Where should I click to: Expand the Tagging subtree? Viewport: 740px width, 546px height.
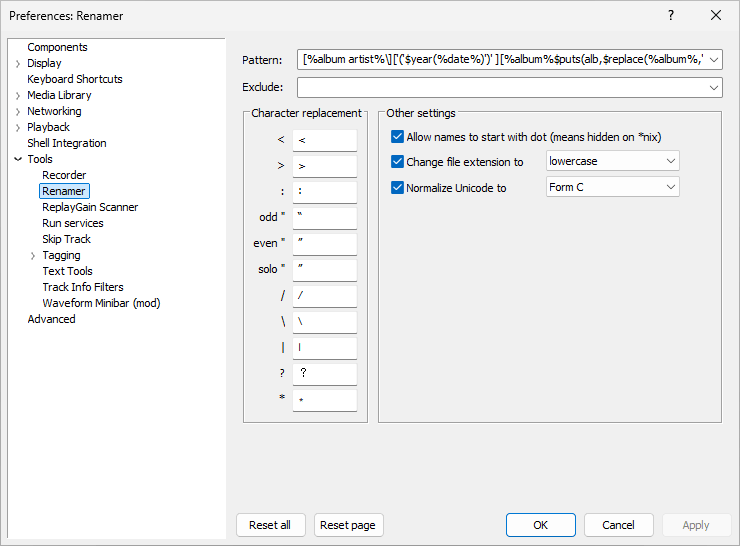click(33, 256)
